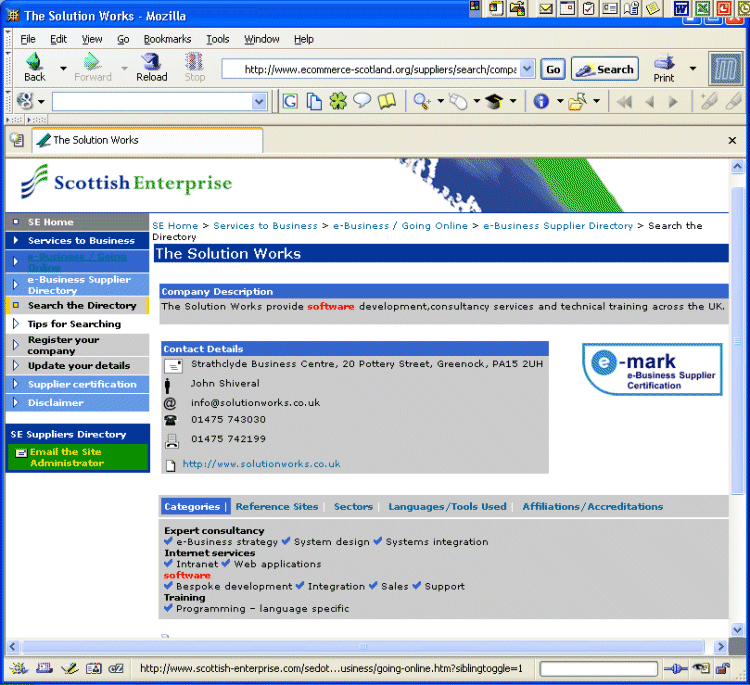Screen dimensions: 750x685
Task: Click the toolbar search input field
Action: pyautogui.click(x=152, y=101)
